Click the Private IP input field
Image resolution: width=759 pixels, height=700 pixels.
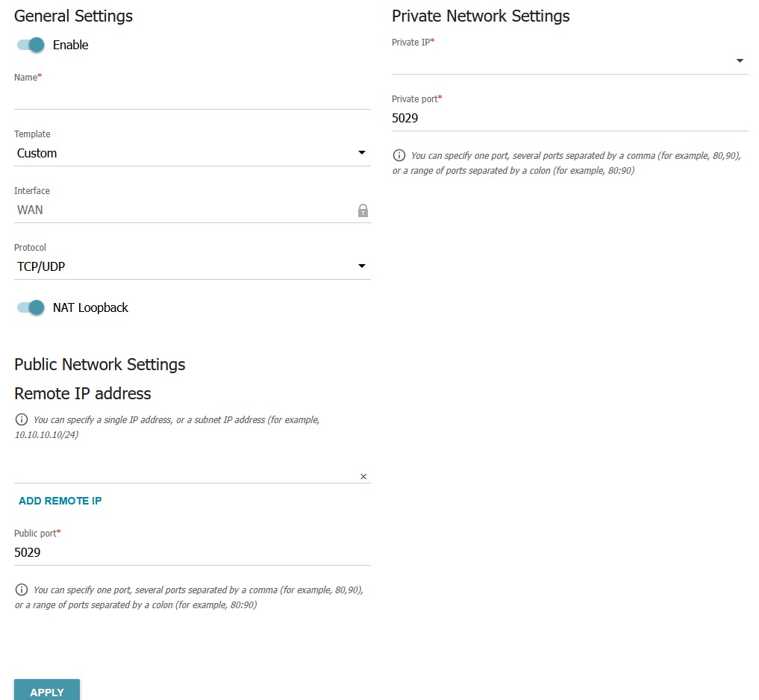point(560,61)
